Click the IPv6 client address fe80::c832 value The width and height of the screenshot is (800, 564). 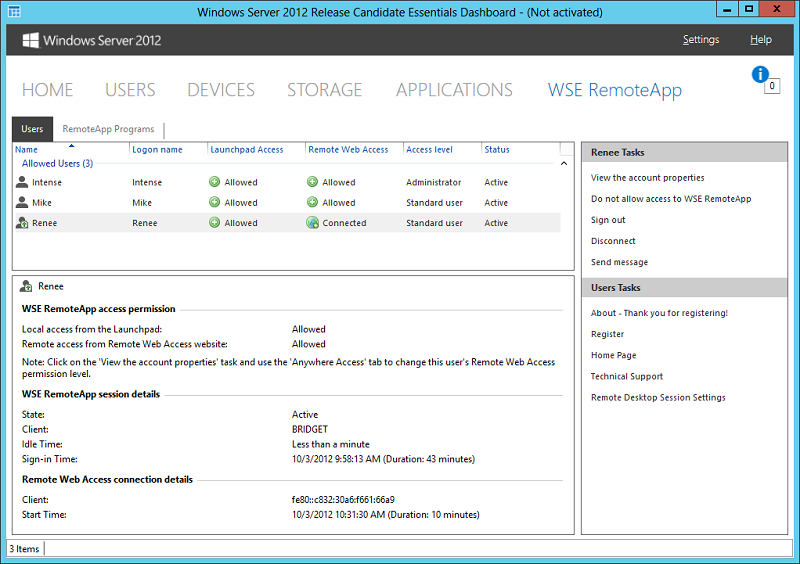[343, 500]
